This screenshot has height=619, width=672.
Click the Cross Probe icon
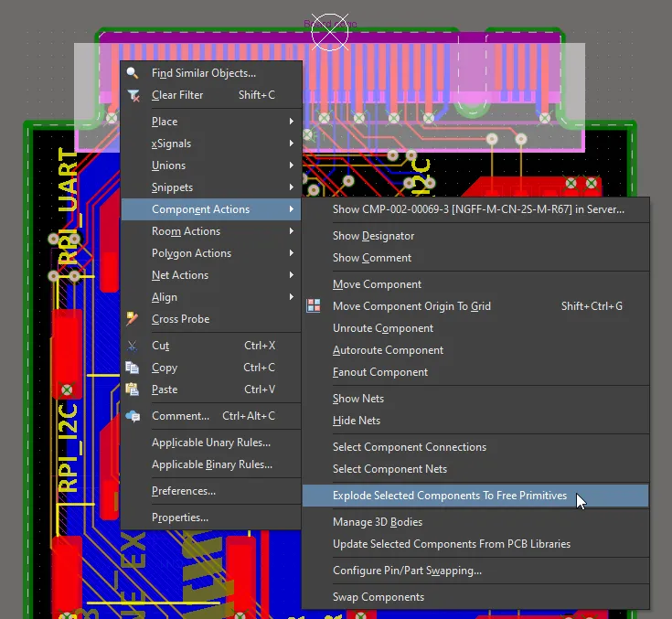tap(132, 319)
